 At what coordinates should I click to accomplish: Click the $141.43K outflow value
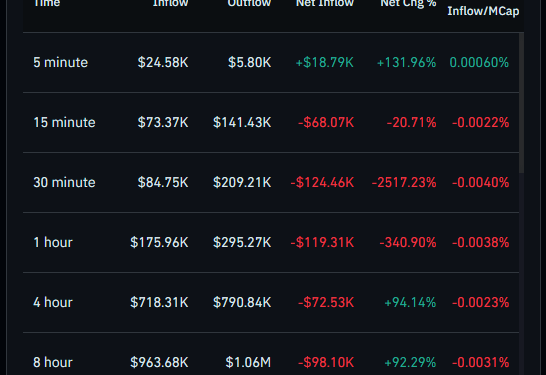coord(242,123)
